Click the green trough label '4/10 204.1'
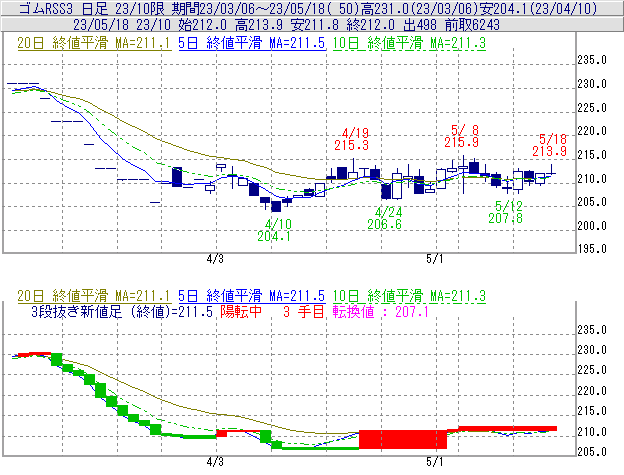The width and height of the screenshot is (624, 475). (x=275, y=230)
